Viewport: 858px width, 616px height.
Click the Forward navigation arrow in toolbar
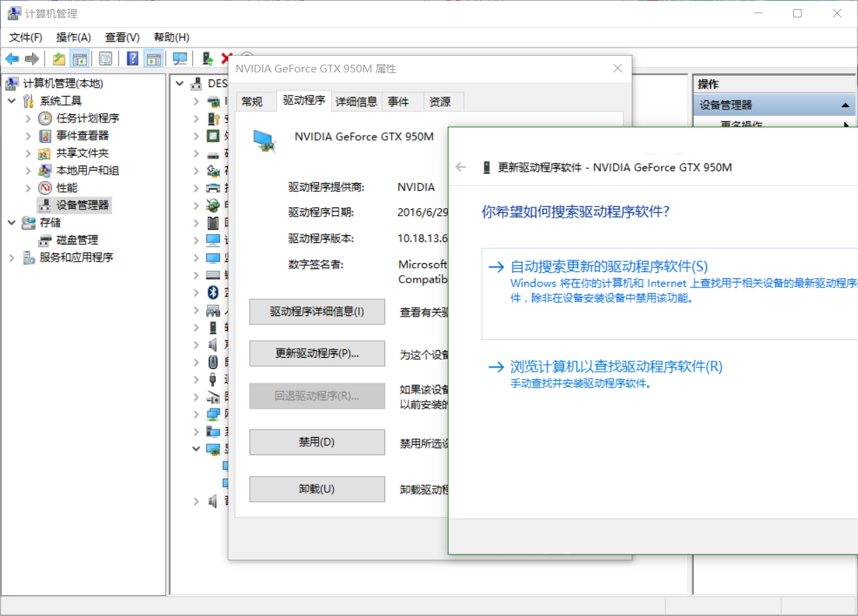(x=31, y=58)
